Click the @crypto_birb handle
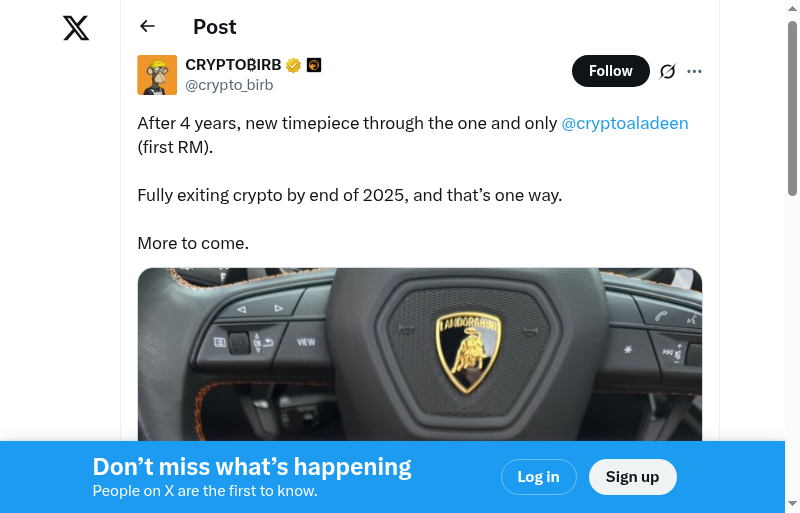Screen dimensions: 800x513 [229, 85]
